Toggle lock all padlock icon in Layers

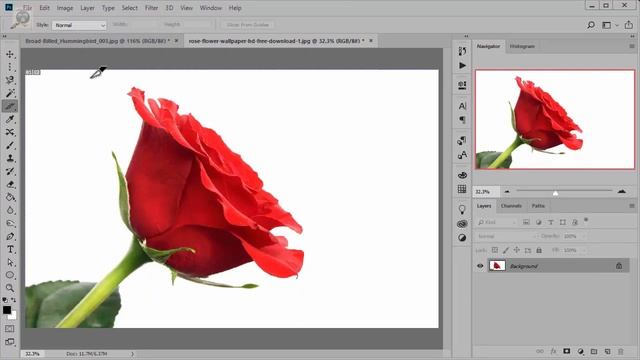pos(539,250)
